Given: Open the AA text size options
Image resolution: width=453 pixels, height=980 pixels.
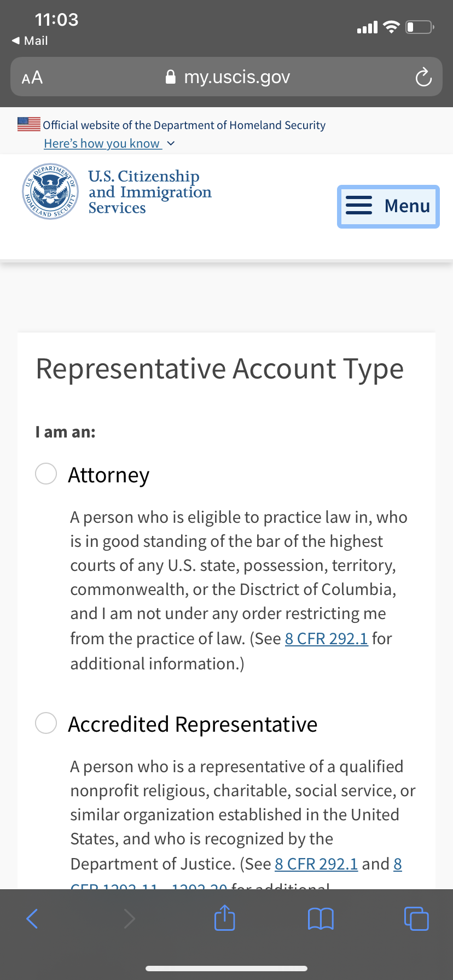Looking at the screenshot, I should (x=32, y=77).
